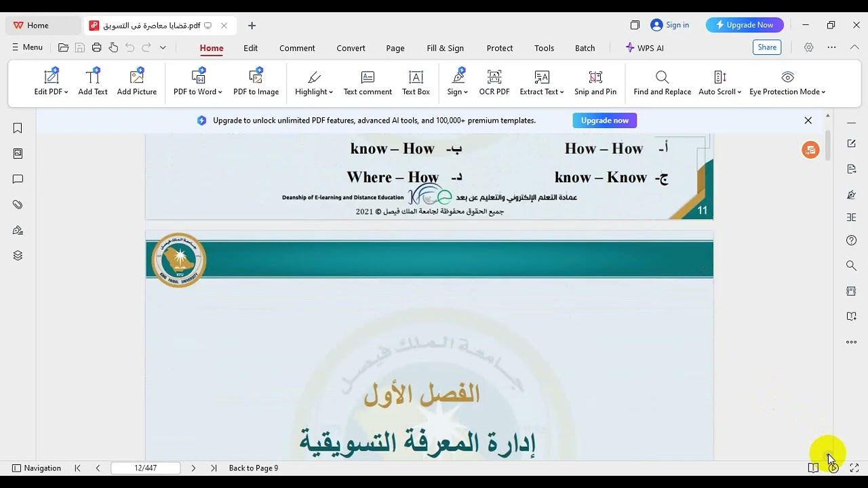Jump to the last page

click(214, 468)
